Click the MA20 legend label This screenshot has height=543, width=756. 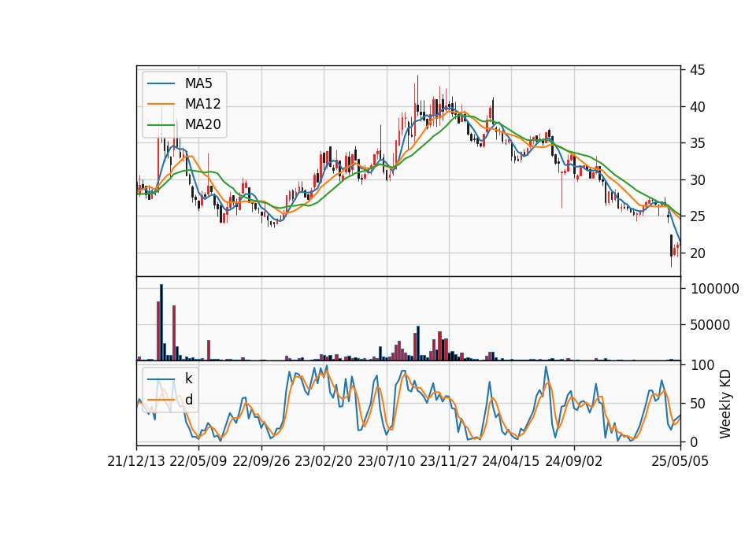coord(202,124)
